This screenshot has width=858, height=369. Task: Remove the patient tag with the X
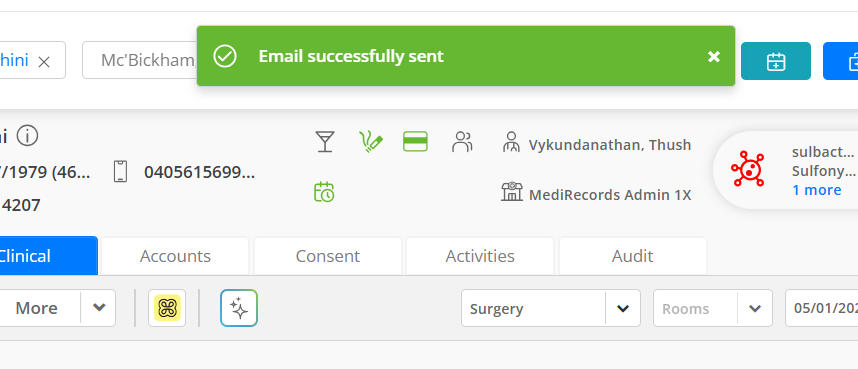tap(44, 62)
